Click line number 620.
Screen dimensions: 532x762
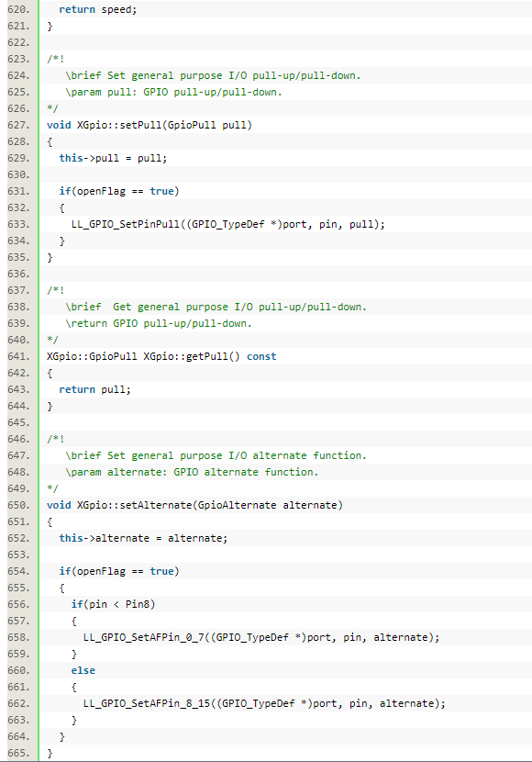pos(18,9)
